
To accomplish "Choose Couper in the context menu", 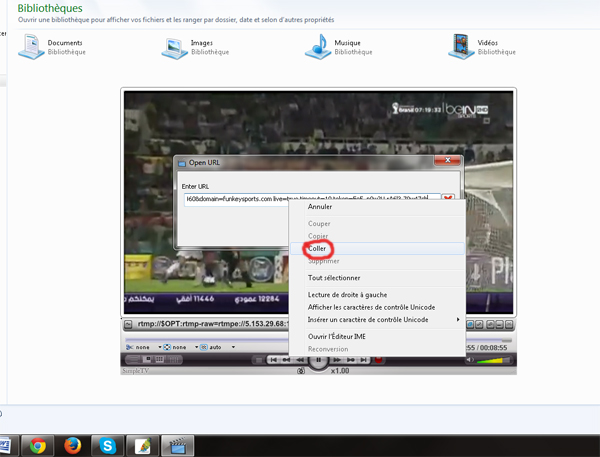I will coord(377,224).
